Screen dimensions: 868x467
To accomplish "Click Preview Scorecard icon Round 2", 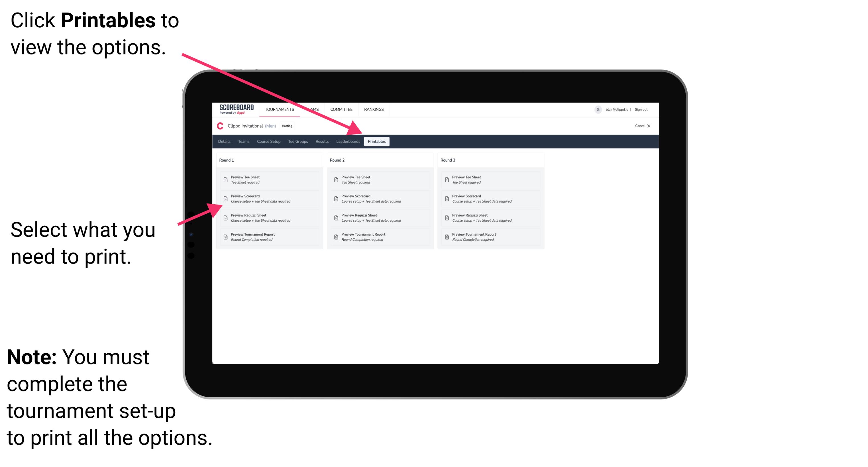I will pos(336,199).
